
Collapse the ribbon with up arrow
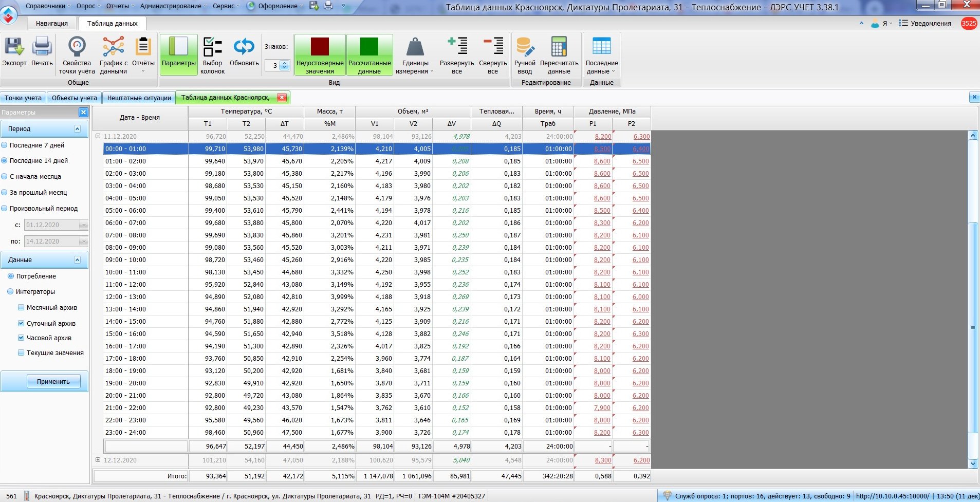[861, 23]
